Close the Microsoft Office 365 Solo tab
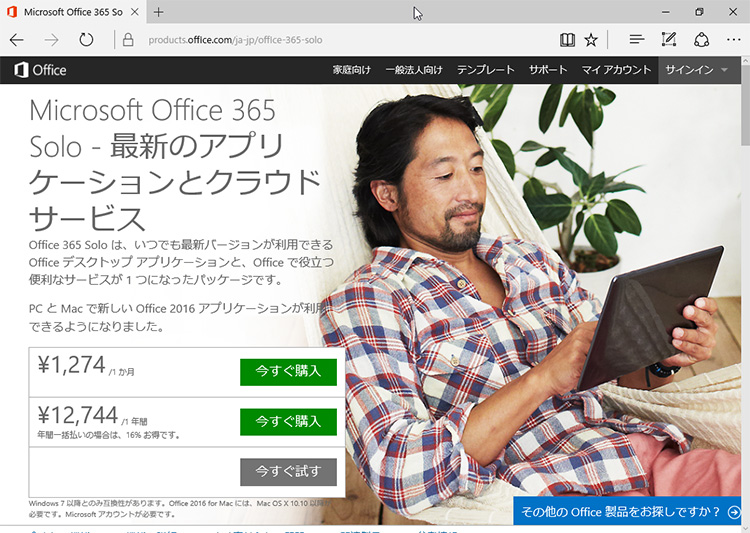The height and width of the screenshot is (533, 750). coord(135,12)
